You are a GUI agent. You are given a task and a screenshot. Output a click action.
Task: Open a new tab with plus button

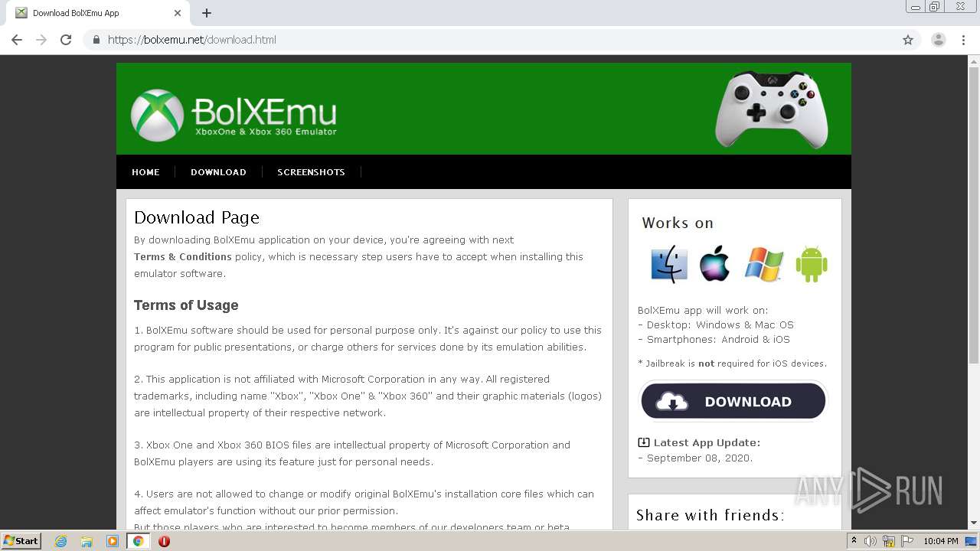pos(207,13)
